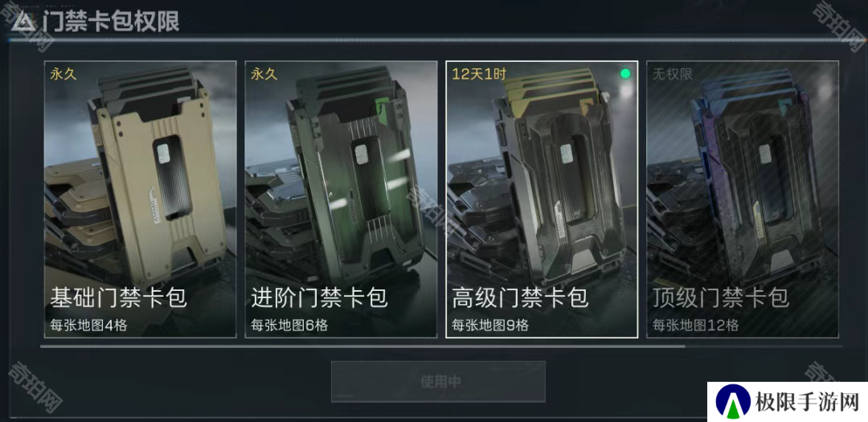The height and width of the screenshot is (422, 868).
Task: Click the 永久 label on 进阶 card
Action: pos(264,74)
